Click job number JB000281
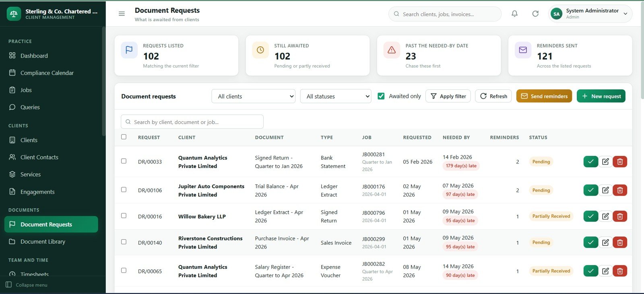Screen dimensions: 644x294 (x=374, y=154)
